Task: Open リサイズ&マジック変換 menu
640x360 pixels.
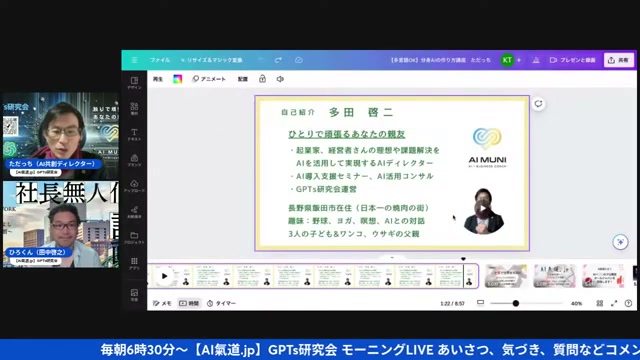Action: tap(212, 60)
